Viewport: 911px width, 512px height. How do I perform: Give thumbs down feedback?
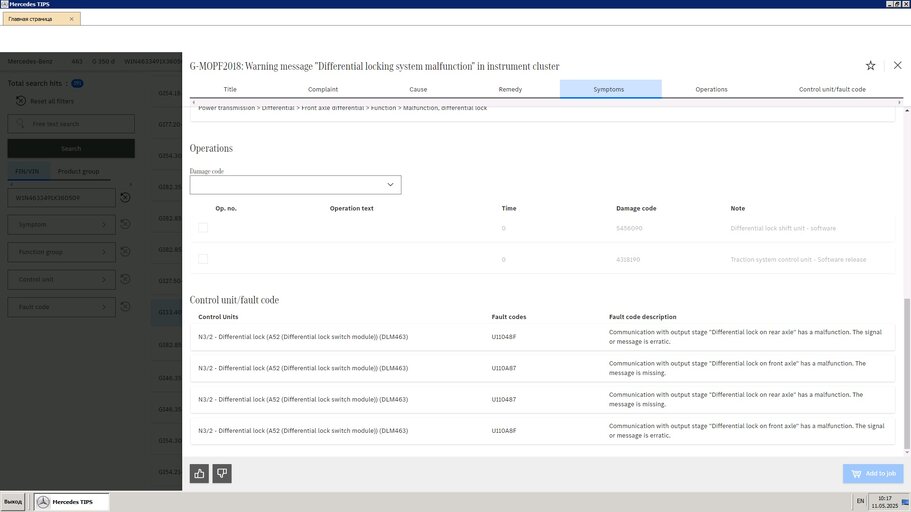coord(222,473)
